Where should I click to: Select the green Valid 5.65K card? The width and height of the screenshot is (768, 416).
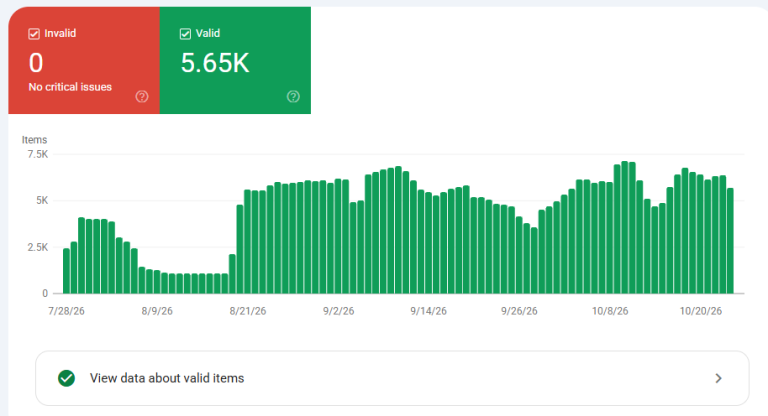235,60
